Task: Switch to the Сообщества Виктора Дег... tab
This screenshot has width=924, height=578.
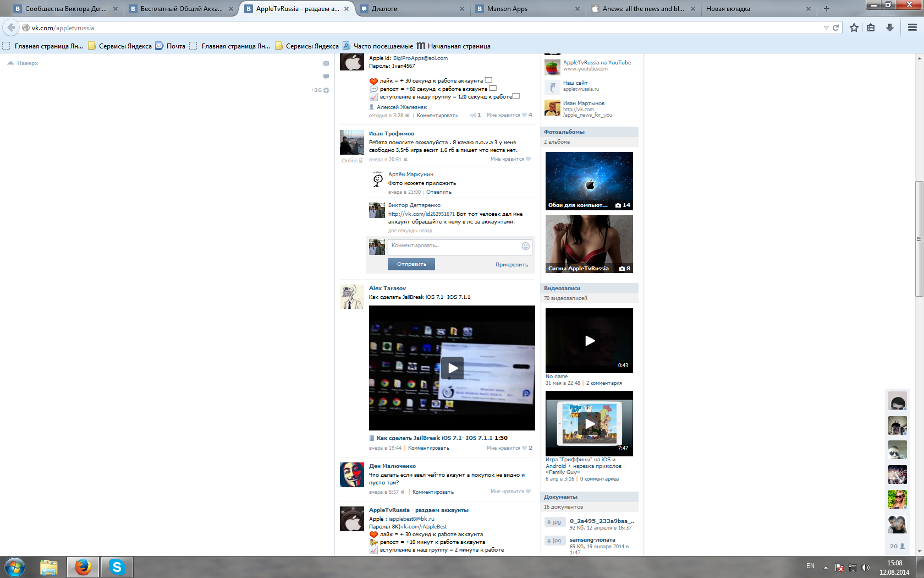Action: [x=65, y=9]
